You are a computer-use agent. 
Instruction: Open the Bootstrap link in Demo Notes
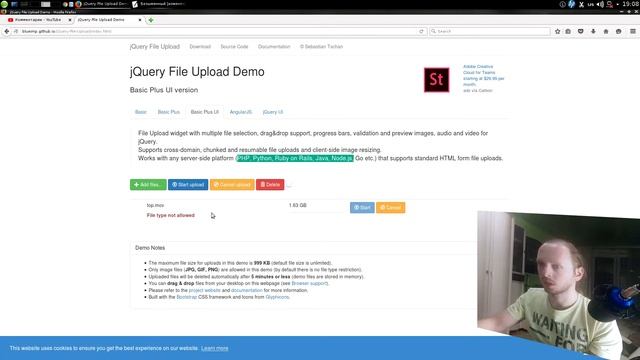pyautogui.click(x=187, y=297)
